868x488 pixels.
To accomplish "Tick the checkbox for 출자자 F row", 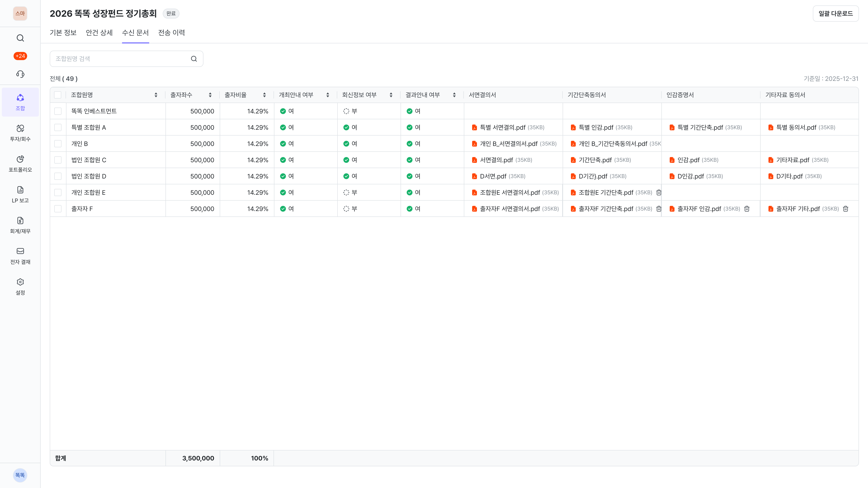I will tap(58, 209).
